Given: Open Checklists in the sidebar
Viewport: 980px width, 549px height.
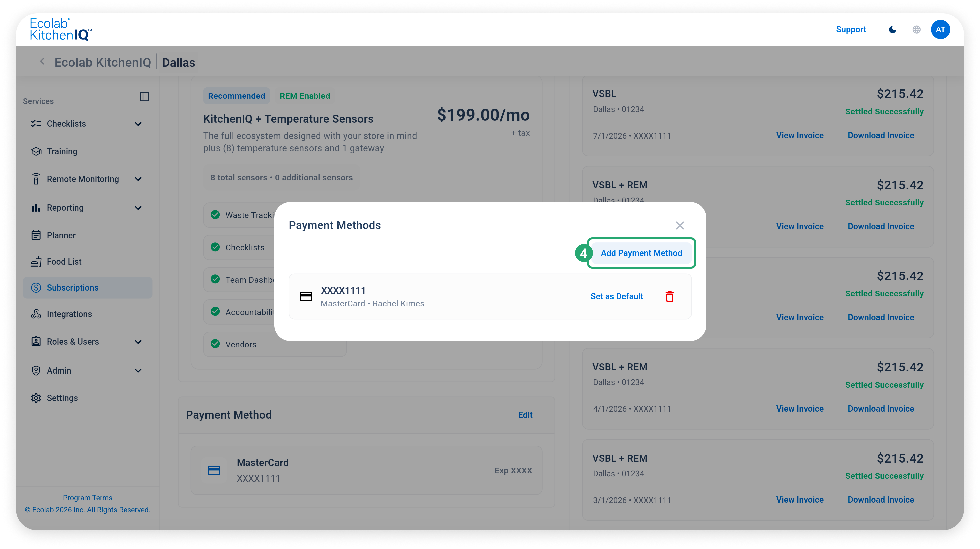Looking at the screenshot, I should click(x=66, y=124).
